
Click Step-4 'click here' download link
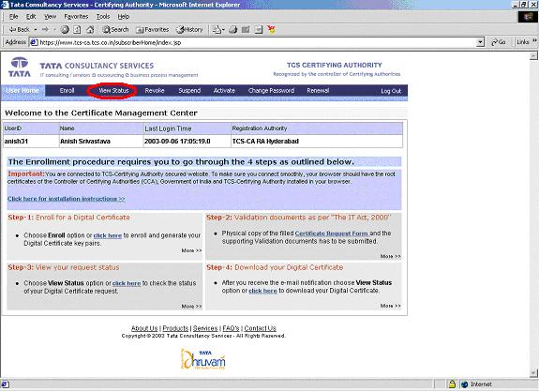(x=262, y=291)
